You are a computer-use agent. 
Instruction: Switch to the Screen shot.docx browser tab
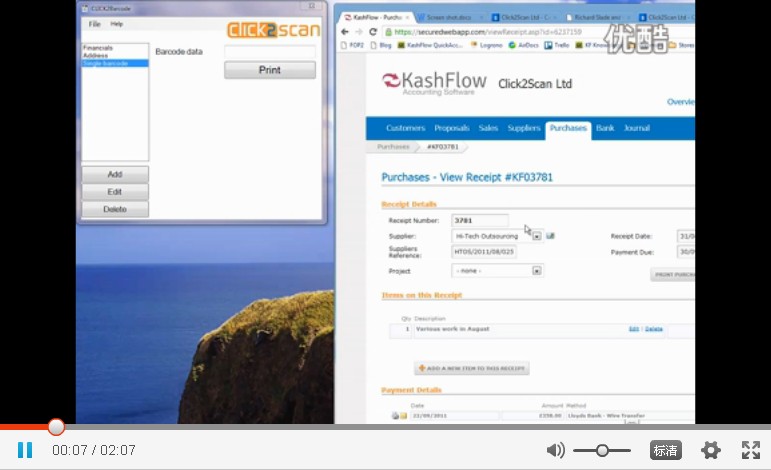(448, 17)
